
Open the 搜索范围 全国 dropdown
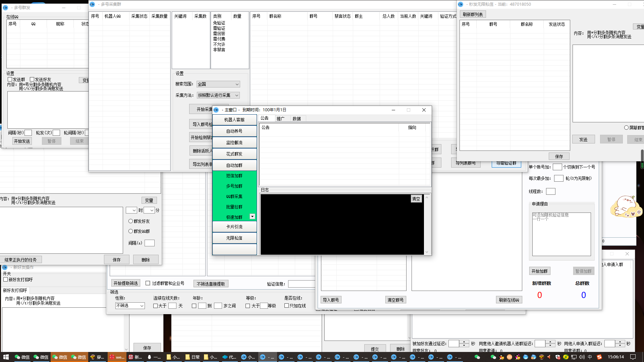218,84
